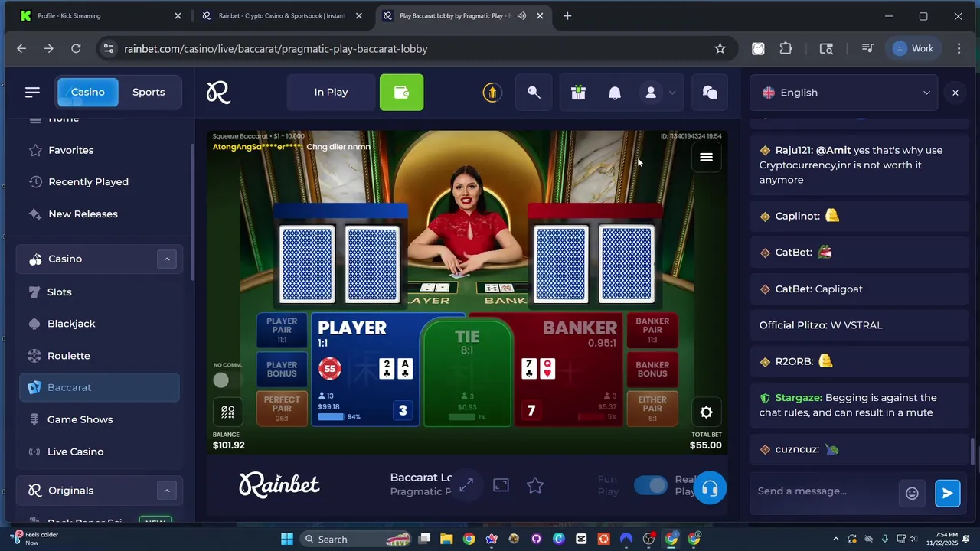The height and width of the screenshot is (551, 980).
Task: Open the site search magnifier
Action: pyautogui.click(x=534, y=93)
